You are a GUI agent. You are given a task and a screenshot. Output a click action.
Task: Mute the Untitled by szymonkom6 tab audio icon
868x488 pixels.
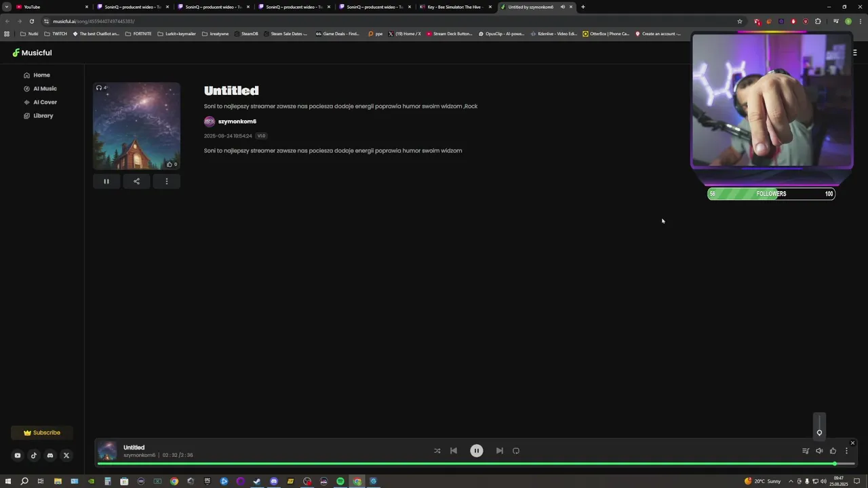562,7
